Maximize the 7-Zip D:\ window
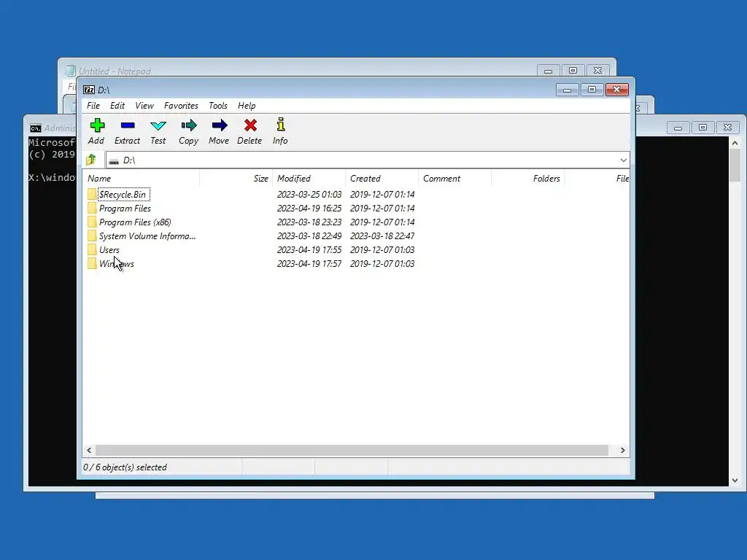The width and height of the screenshot is (747, 560). click(592, 90)
